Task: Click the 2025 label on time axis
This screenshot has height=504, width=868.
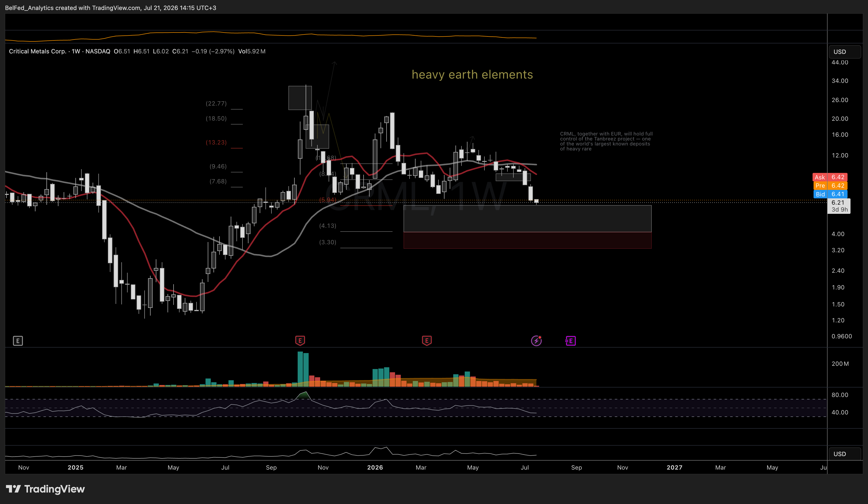Action: [75, 467]
